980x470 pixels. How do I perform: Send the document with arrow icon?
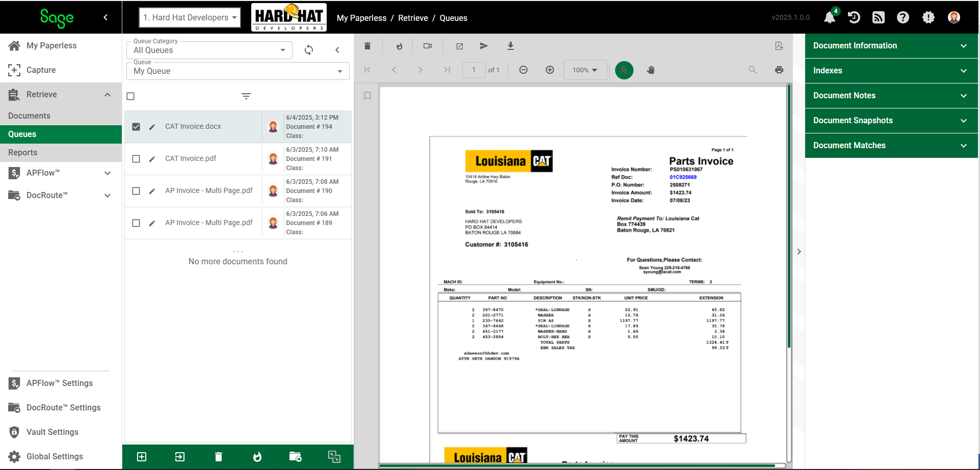coord(484,46)
